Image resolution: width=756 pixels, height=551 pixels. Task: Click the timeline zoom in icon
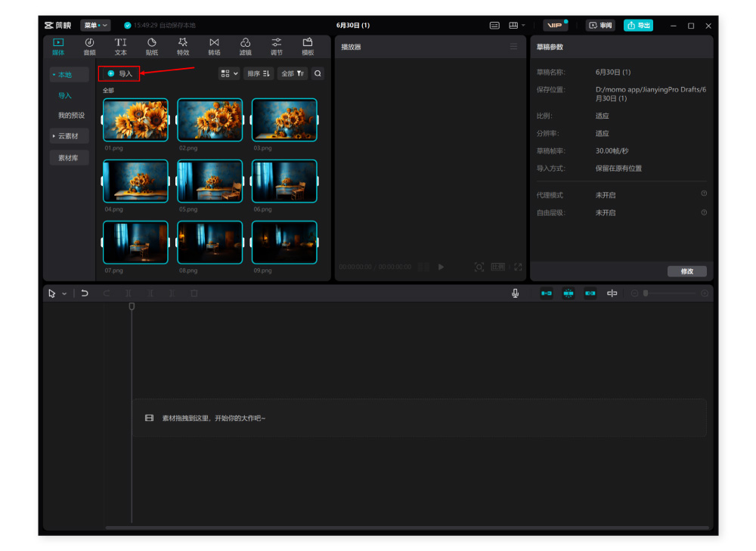[705, 293]
